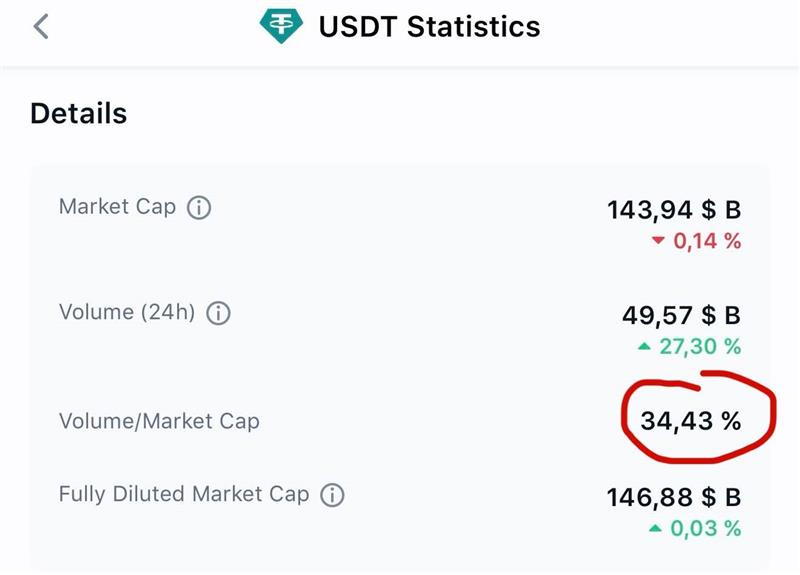Click the red 0,14 % change text
Screen dimensions: 800x575
(x=707, y=241)
